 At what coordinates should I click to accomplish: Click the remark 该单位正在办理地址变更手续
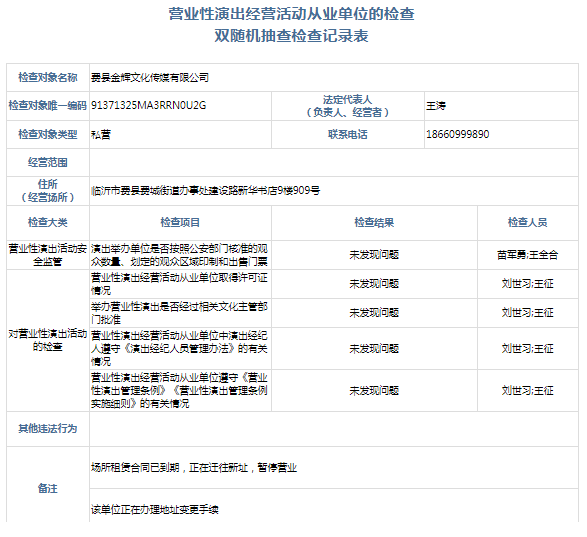(155, 510)
